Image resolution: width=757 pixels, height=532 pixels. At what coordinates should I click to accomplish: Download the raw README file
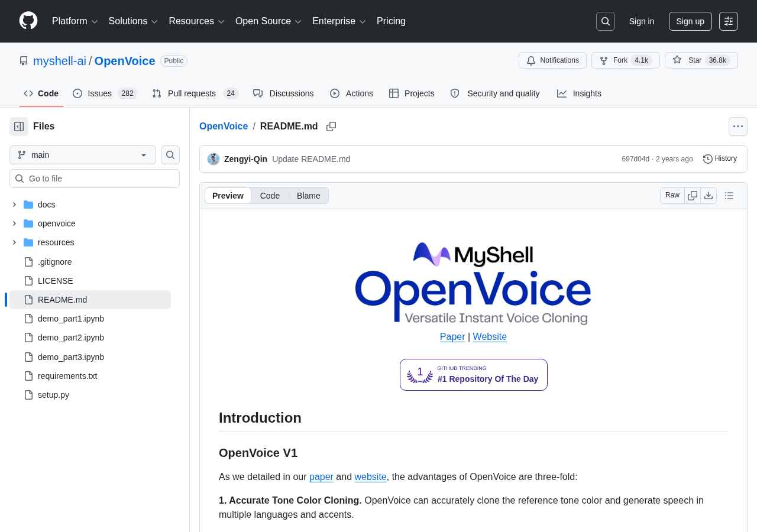click(709, 196)
